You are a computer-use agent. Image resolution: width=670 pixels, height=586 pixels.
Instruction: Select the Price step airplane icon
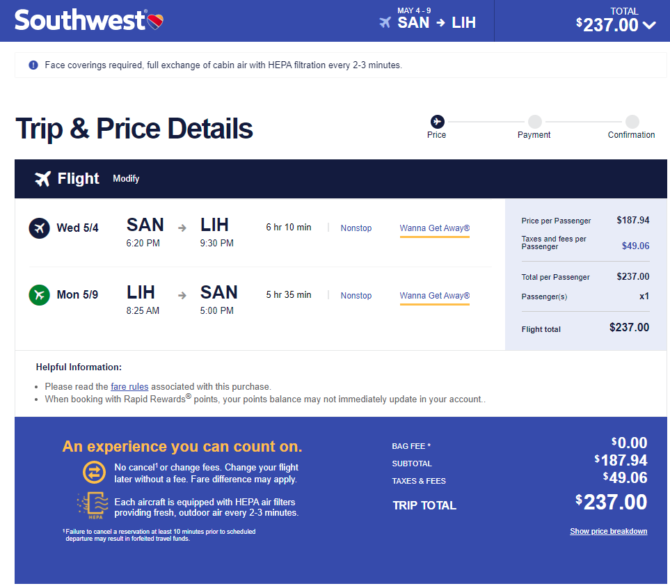click(x=437, y=122)
